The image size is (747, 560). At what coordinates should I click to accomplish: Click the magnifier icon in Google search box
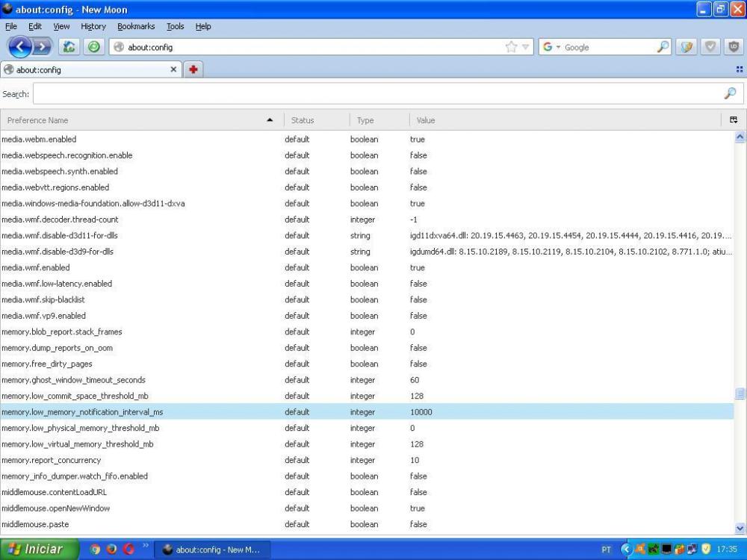pyautogui.click(x=663, y=47)
